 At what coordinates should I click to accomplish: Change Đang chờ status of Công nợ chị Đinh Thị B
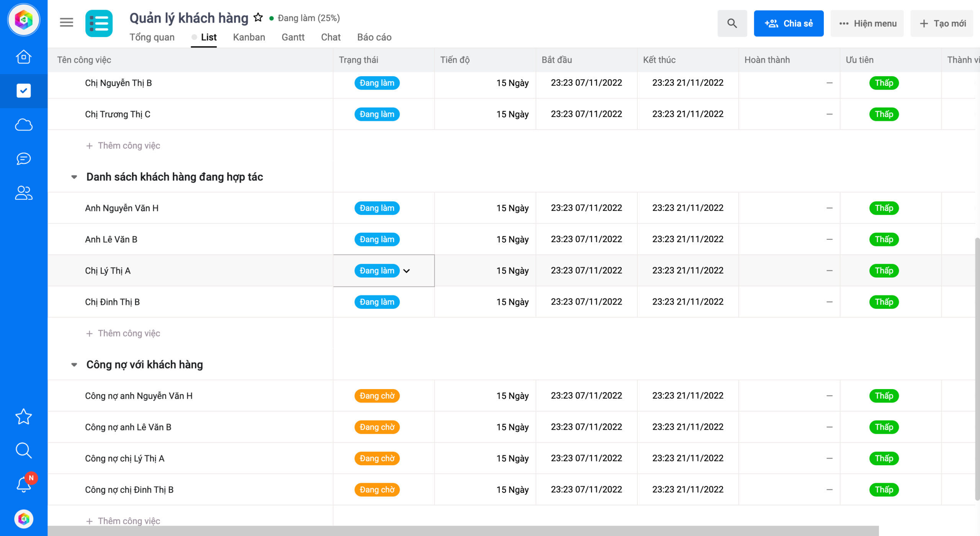coord(377,490)
